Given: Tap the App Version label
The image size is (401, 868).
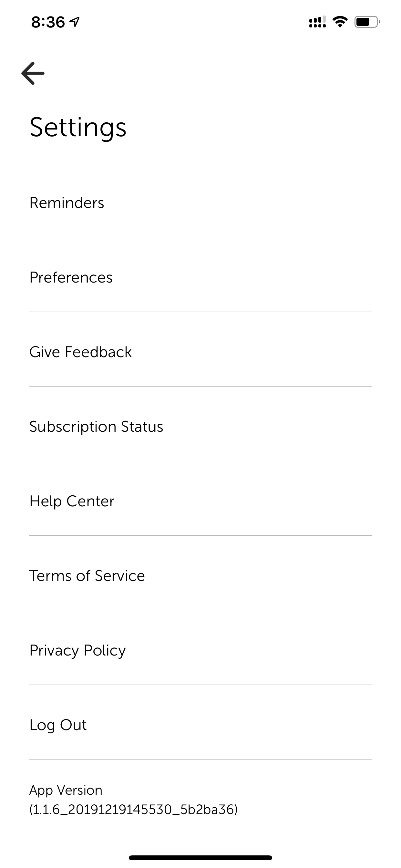Looking at the screenshot, I should (66, 790).
